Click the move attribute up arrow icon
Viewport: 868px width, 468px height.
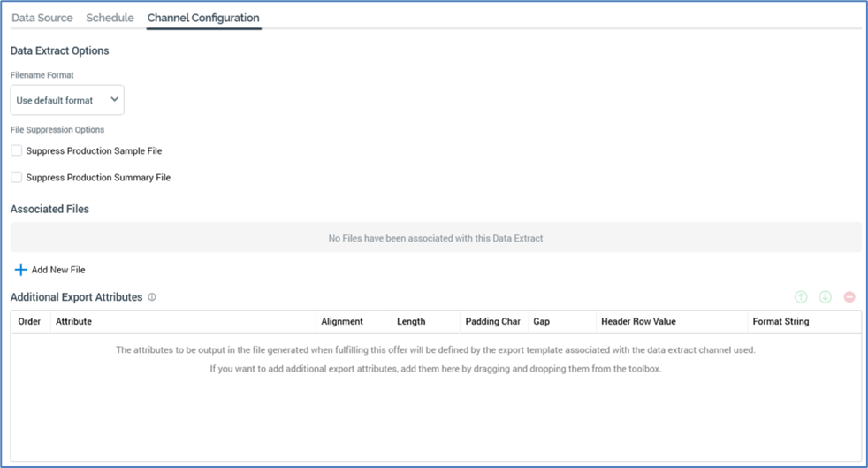(x=801, y=297)
